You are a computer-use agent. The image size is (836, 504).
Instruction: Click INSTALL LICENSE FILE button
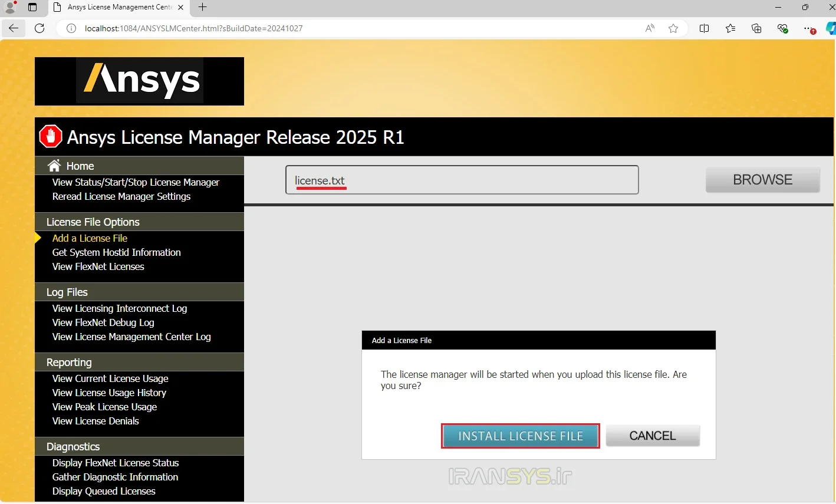521,436
